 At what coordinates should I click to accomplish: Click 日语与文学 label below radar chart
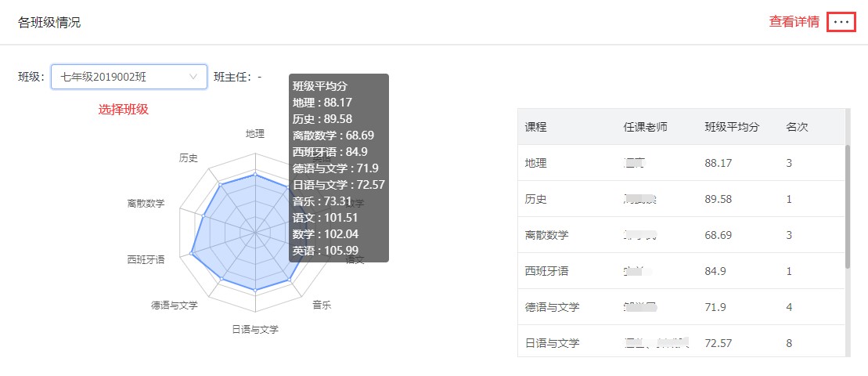pos(255,330)
